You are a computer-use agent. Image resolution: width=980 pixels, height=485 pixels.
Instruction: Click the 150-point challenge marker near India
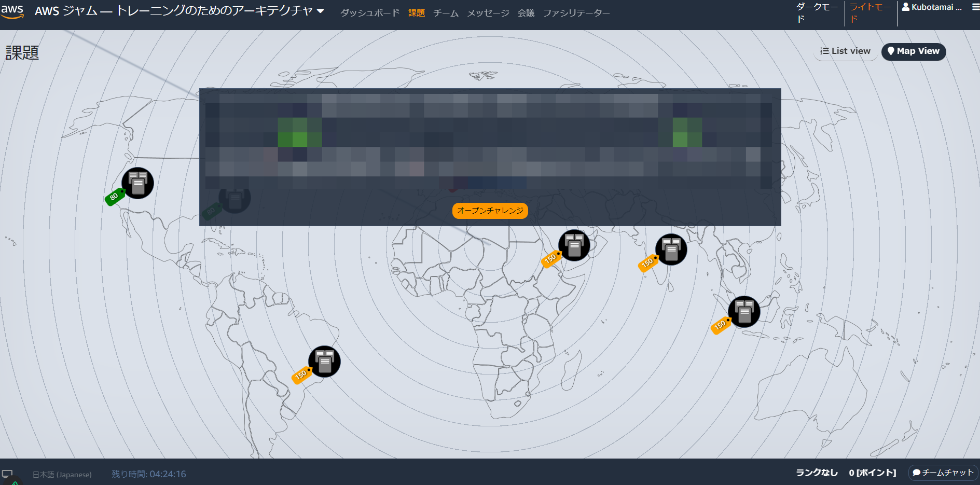point(671,249)
